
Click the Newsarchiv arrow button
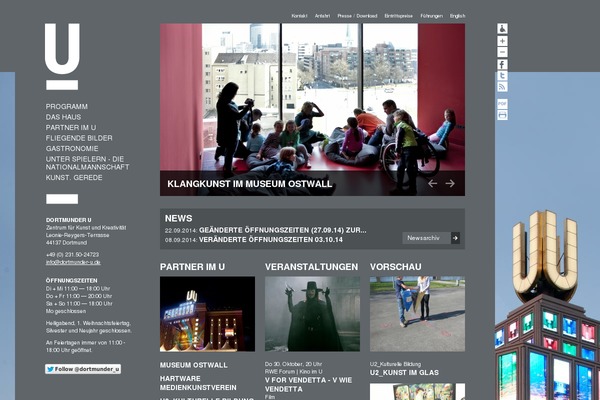coord(455,238)
